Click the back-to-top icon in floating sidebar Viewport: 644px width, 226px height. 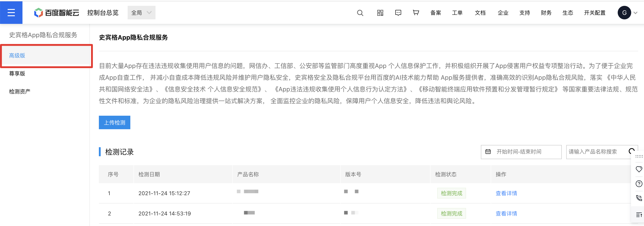pos(639,215)
